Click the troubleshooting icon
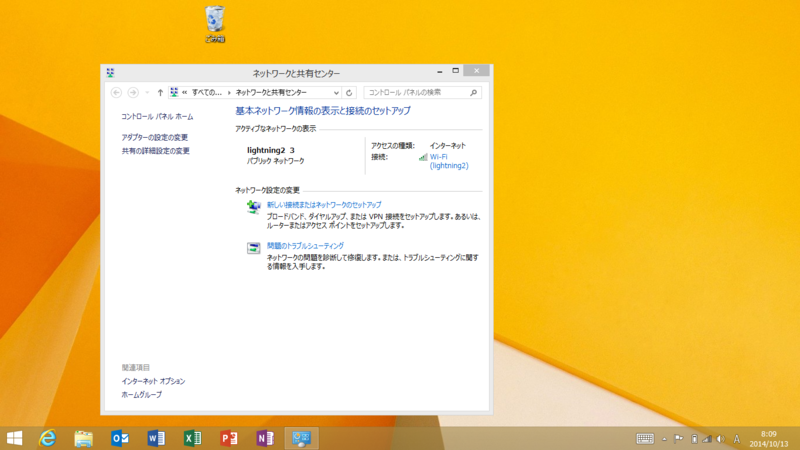The height and width of the screenshot is (450, 800). click(x=254, y=248)
